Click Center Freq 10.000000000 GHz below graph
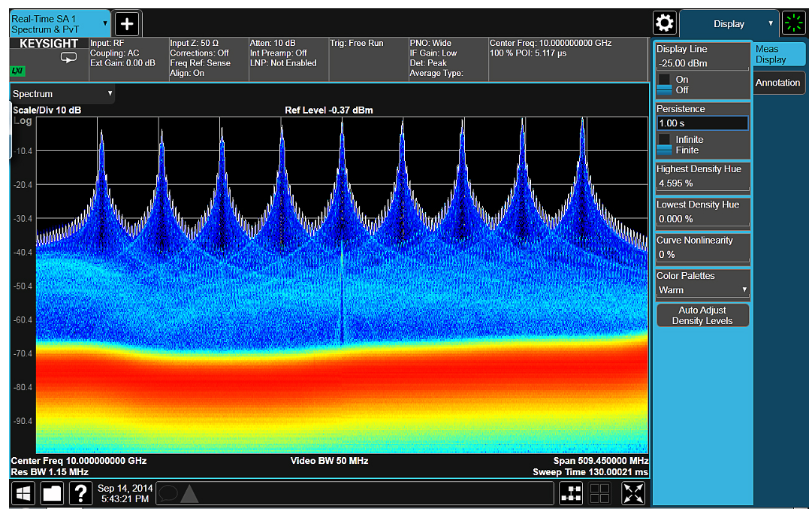Image resolution: width=812 pixels, height=512 pixels. [79, 461]
